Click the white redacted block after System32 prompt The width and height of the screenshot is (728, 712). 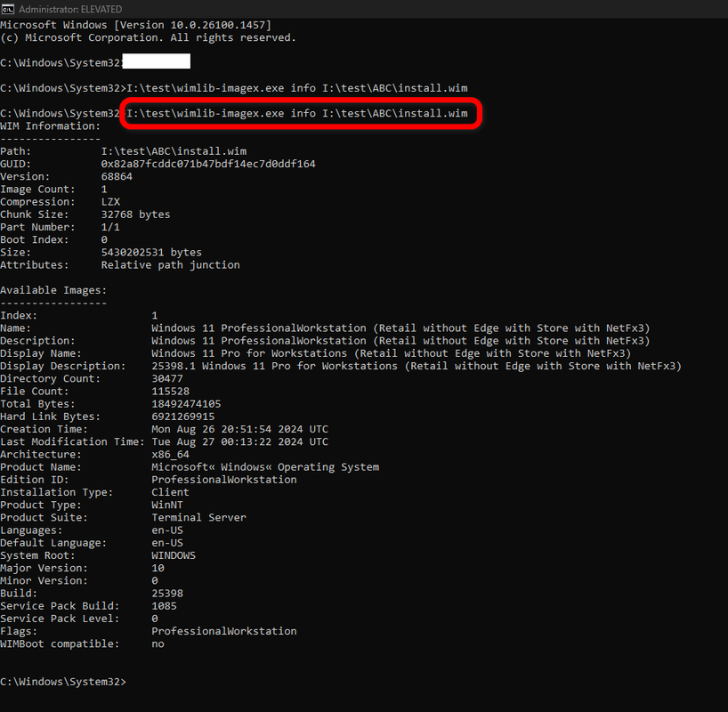(x=156, y=61)
